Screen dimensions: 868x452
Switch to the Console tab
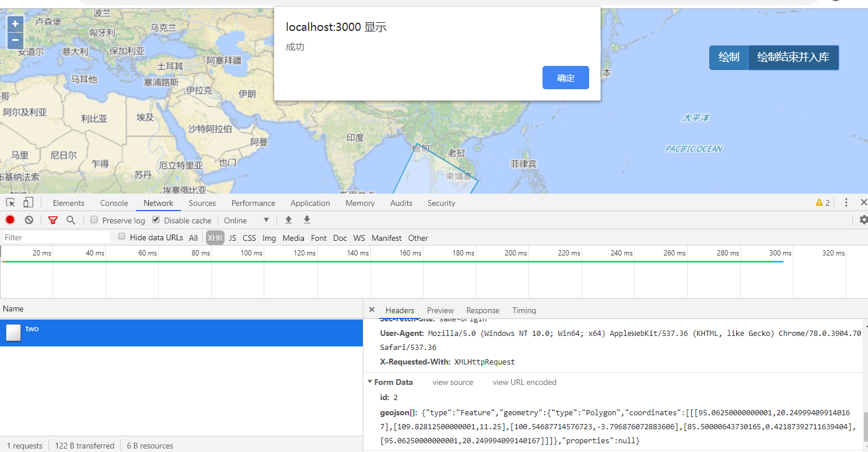click(114, 203)
